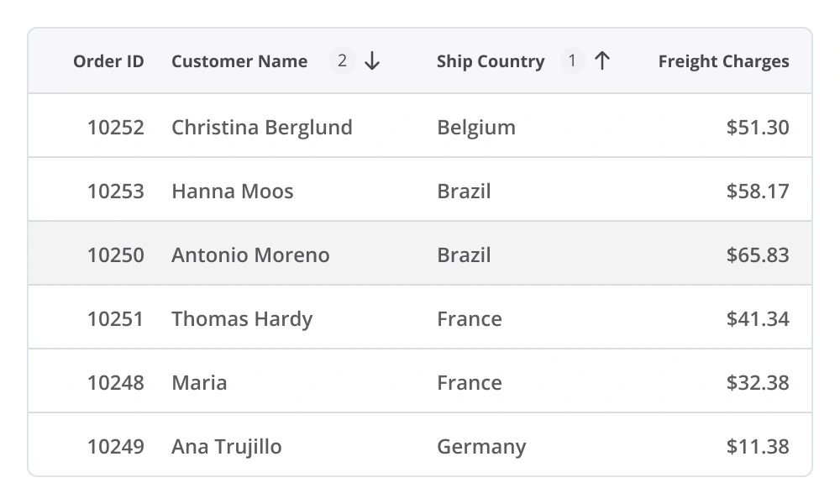
Task: Click the $11.38 freight charges cell
Action: [758, 447]
